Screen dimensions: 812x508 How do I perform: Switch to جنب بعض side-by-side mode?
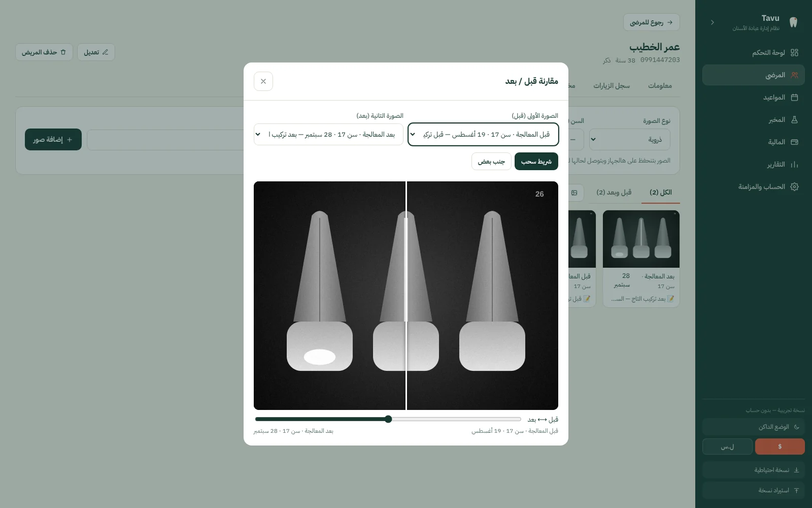click(491, 162)
